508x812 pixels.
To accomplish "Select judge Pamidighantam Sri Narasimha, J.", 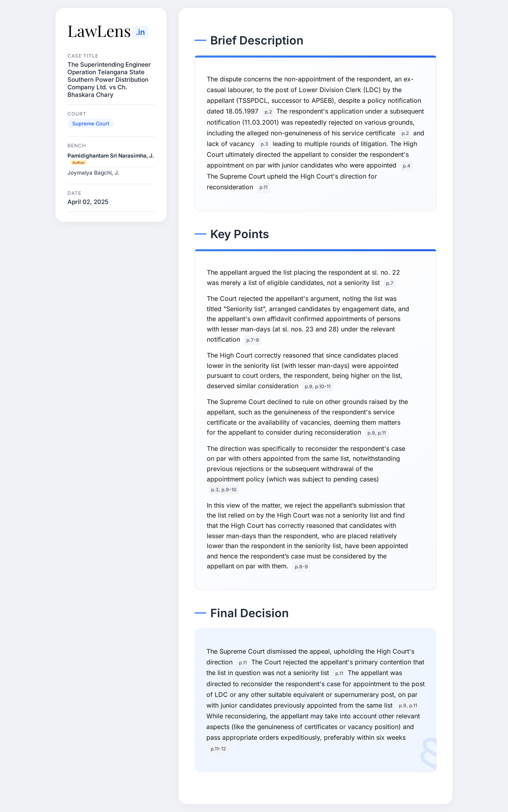I will pos(110,155).
